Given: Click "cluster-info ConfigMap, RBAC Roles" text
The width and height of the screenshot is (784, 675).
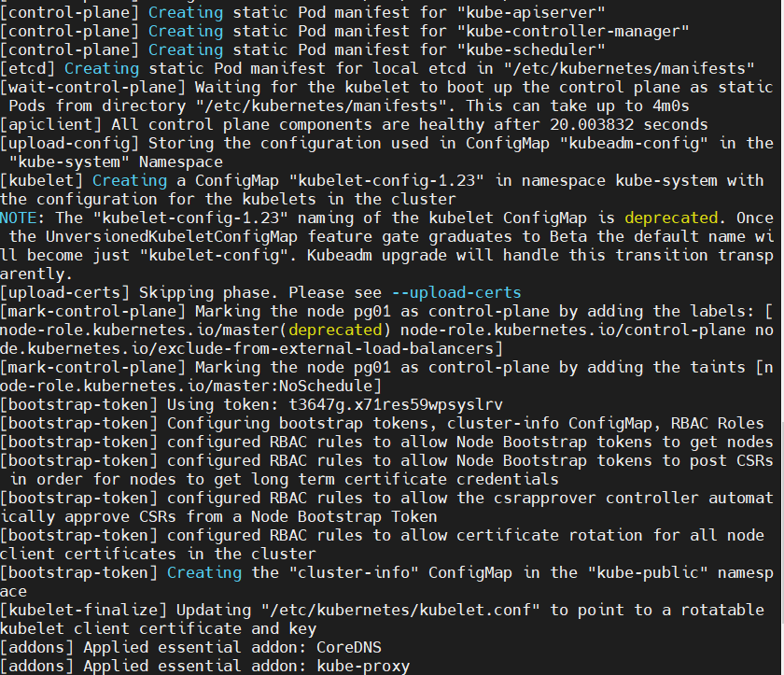Looking at the screenshot, I should click(606, 424).
